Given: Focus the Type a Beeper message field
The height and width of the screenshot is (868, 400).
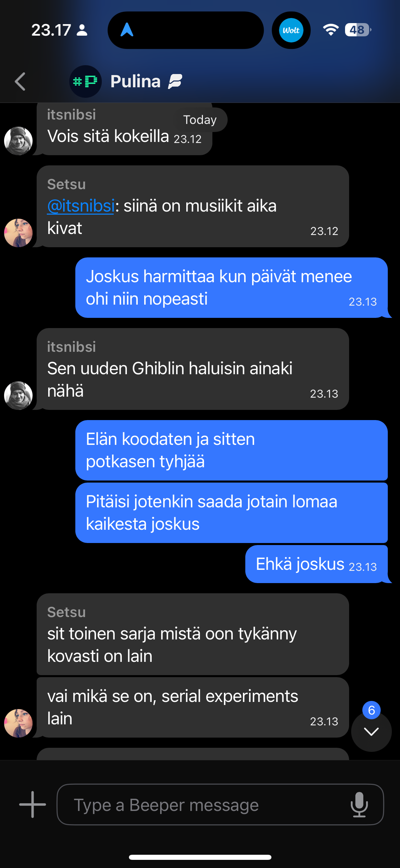Looking at the screenshot, I should [x=220, y=804].
